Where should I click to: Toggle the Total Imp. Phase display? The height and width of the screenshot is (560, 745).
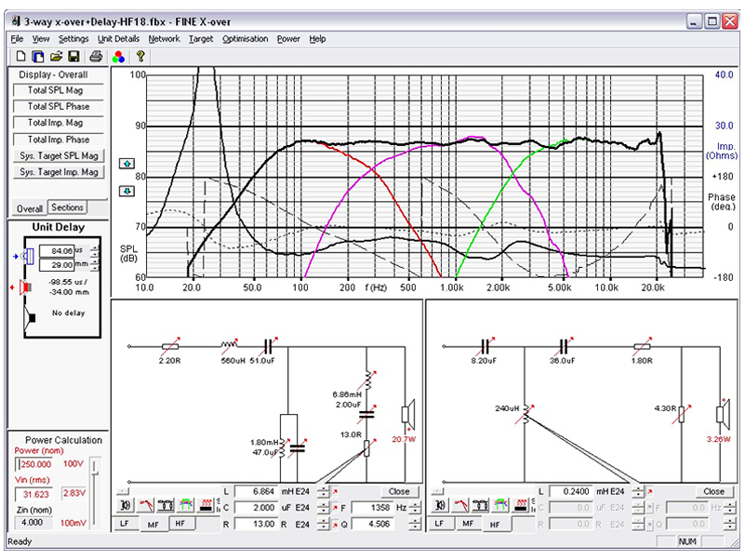[x=56, y=140]
